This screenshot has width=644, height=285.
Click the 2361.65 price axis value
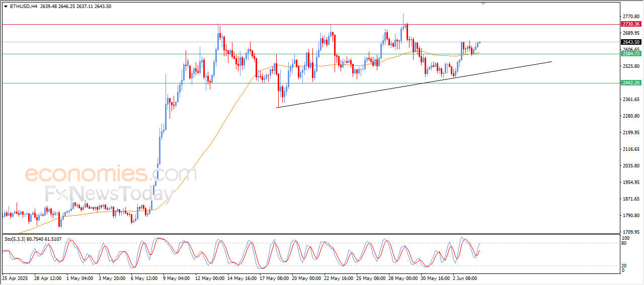pos(631,100)
